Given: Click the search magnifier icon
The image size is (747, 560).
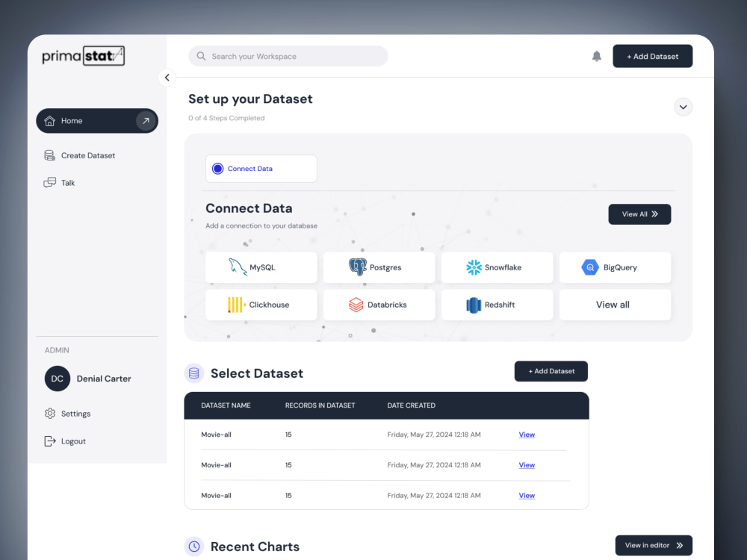Looking at the screenshot, I should coord(202,56).
